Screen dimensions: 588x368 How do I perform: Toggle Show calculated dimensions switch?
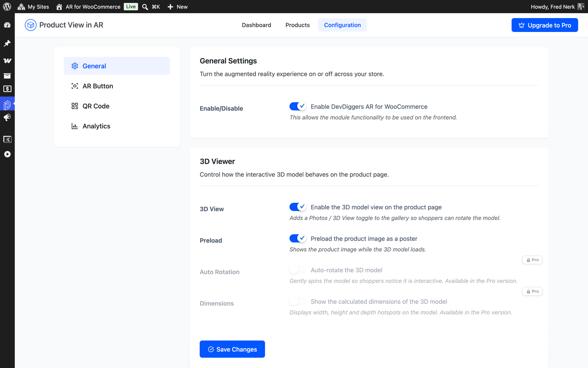pos(298,301)
